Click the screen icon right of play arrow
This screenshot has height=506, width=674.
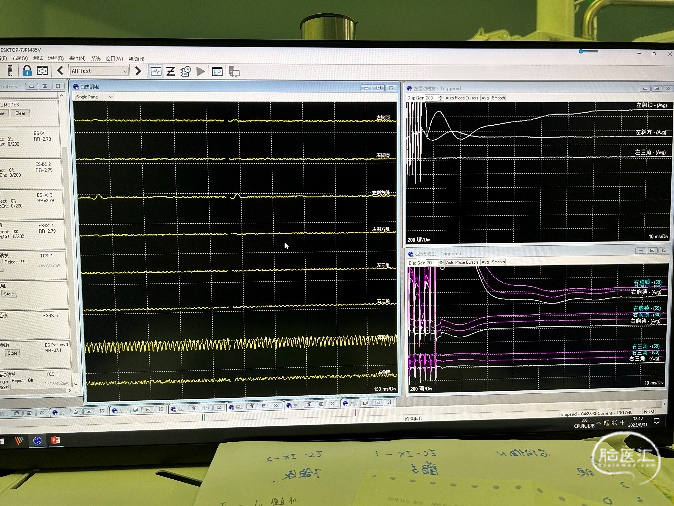coord(217,71)
